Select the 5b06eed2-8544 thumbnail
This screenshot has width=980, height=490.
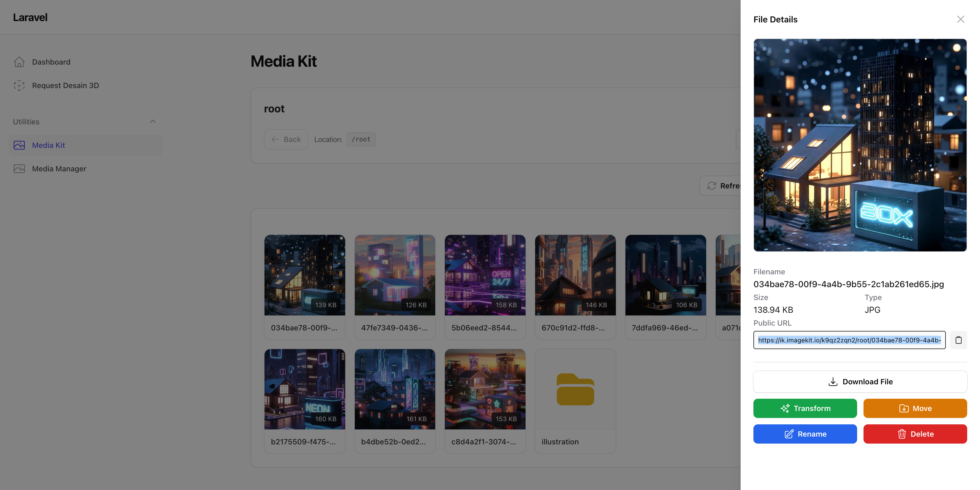tap(485, 275)
